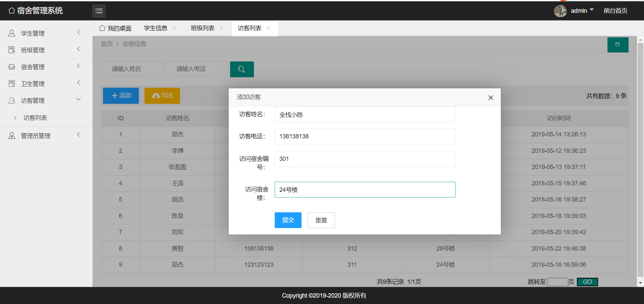Click the timestamp 2019-05-22 19:46:38
The width and height of the screenshot is (644, 304).
point(559,249)
